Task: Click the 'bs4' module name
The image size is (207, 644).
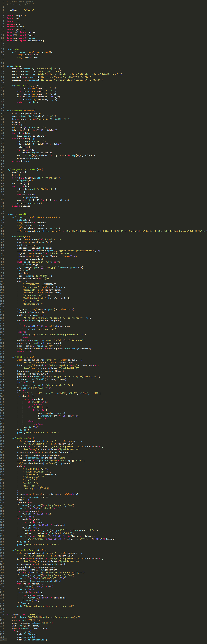Action: coord(15,41)
